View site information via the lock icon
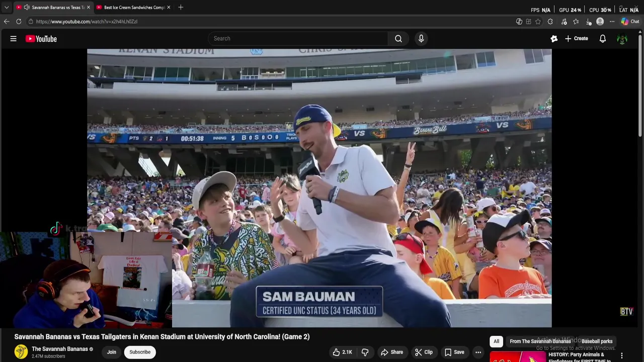Screen dimensions: 644x362 pyautogui.click(x=31, y=22)
